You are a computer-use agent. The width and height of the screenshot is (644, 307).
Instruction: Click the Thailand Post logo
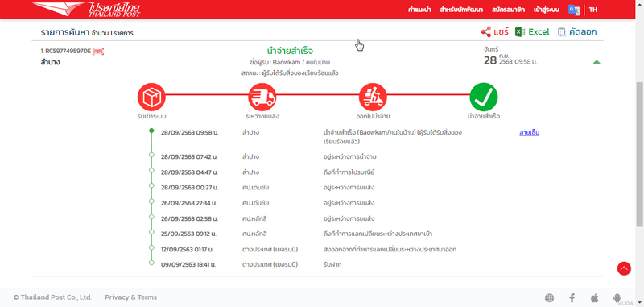[x=87, y=9]
